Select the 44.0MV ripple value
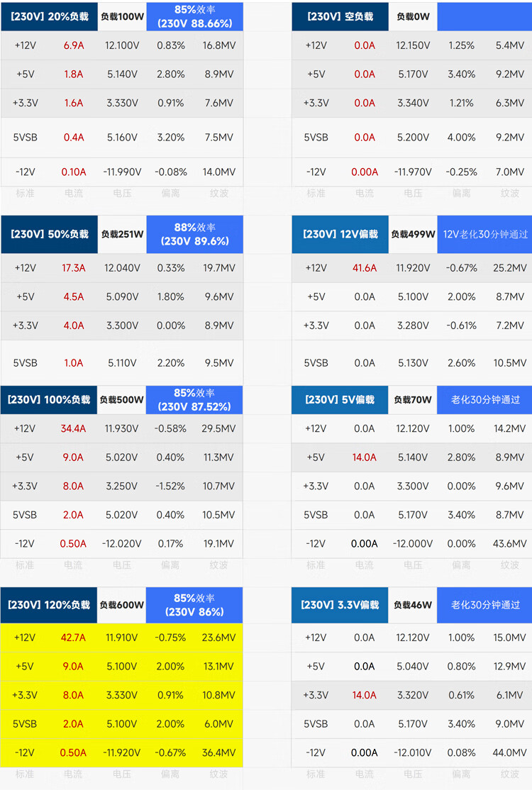Screen dimensions: 532x790 [x=509, y=752]
